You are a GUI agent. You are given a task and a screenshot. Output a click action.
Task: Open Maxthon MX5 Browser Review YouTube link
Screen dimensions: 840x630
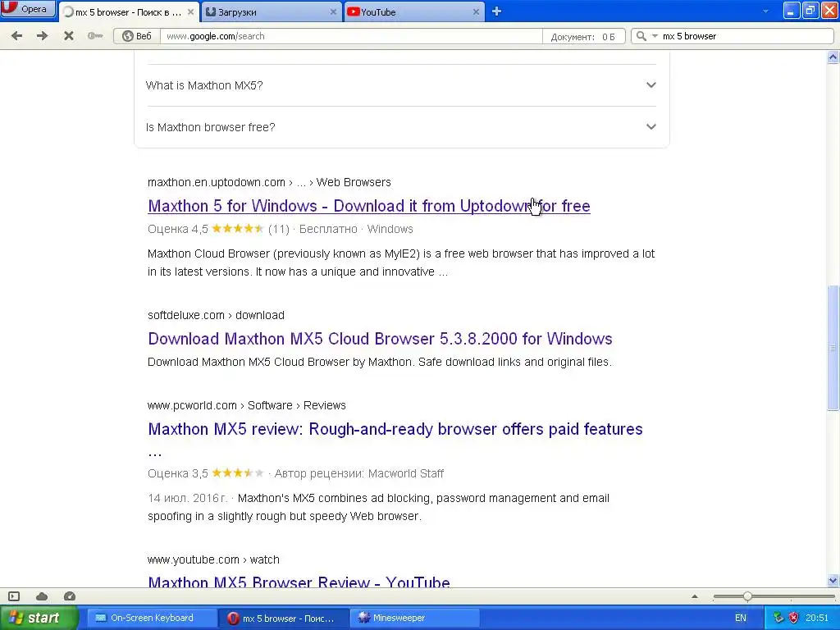coord(299,581)
